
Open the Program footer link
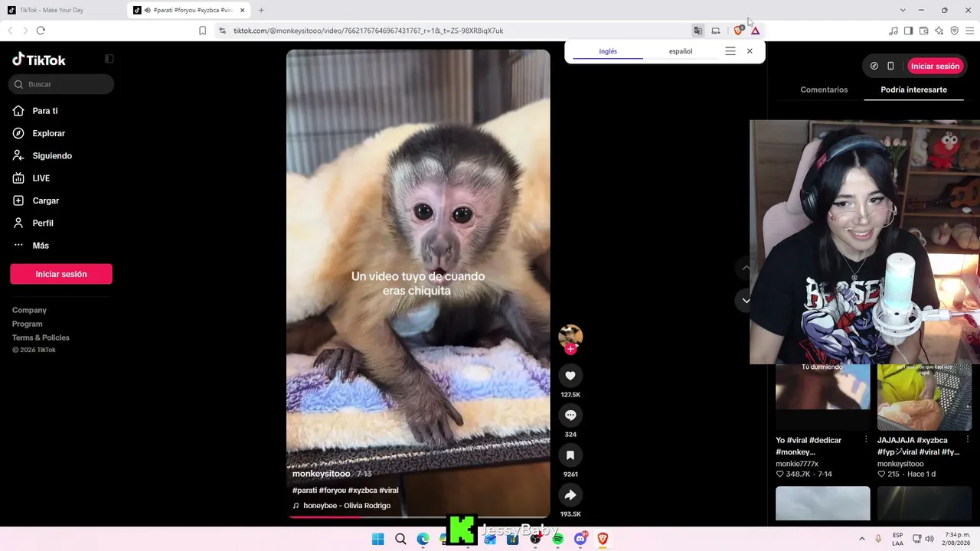28,324
